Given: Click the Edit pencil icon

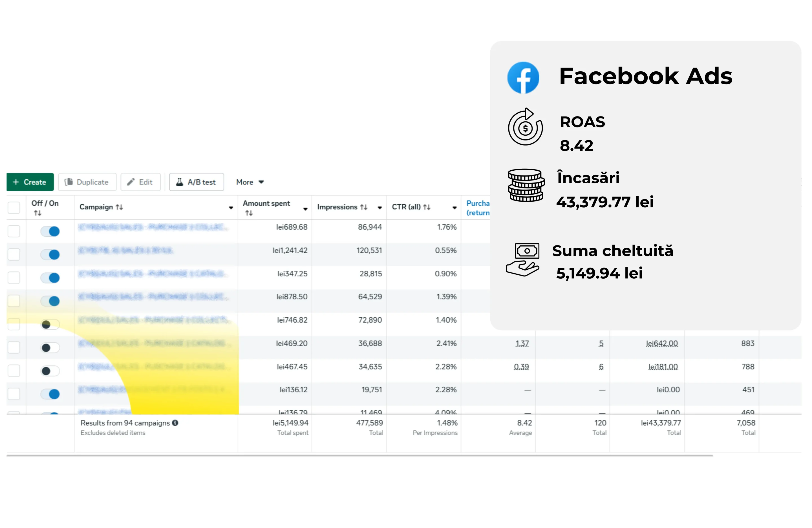Looking at the screenshot, I should pyautogui.click(x=130, y=182).
